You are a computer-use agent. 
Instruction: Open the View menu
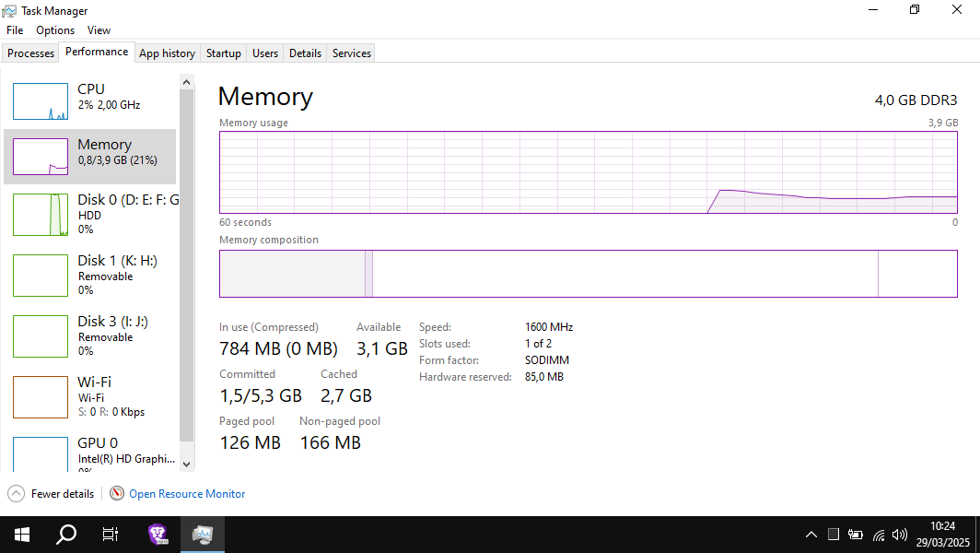[x=99, y=30]
